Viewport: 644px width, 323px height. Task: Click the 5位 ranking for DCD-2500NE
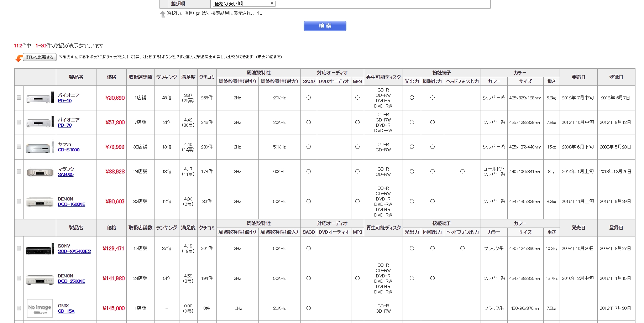167,278
